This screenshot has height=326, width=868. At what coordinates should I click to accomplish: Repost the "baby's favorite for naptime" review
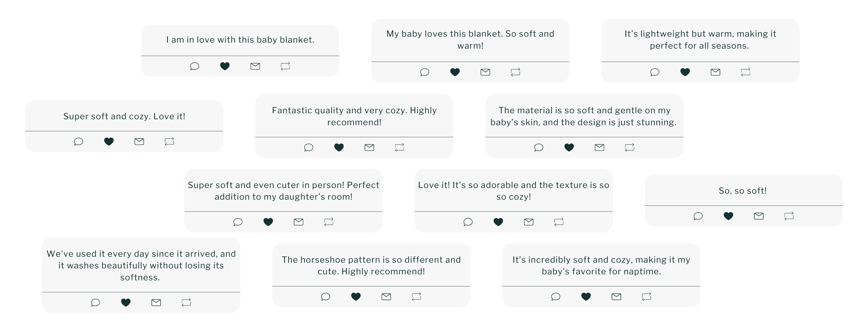[x=646, y=297]
